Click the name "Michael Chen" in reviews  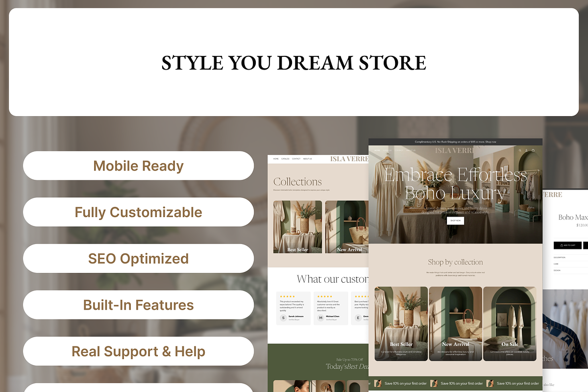pyautogui.click(x=332, y=316)
